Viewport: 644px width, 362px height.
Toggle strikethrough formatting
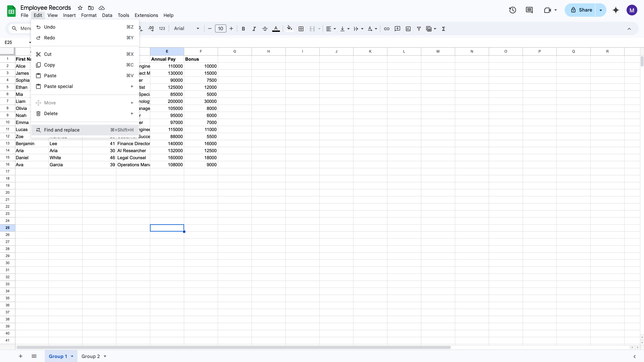[265, 29]
